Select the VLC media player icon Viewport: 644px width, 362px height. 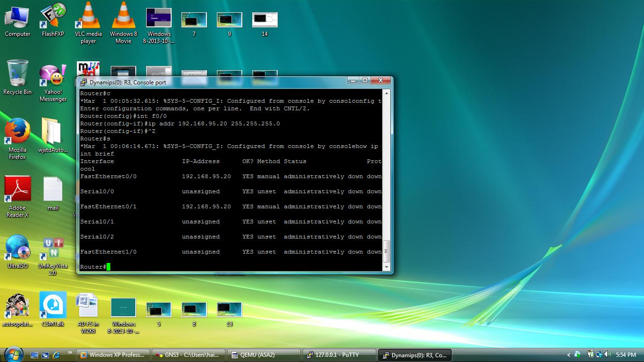[88, 17]
